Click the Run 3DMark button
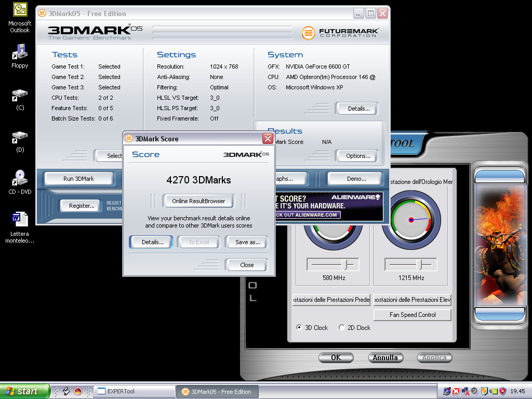Viewport: 532px width, 399px height. pyautogui.click(x=79, y=179)
